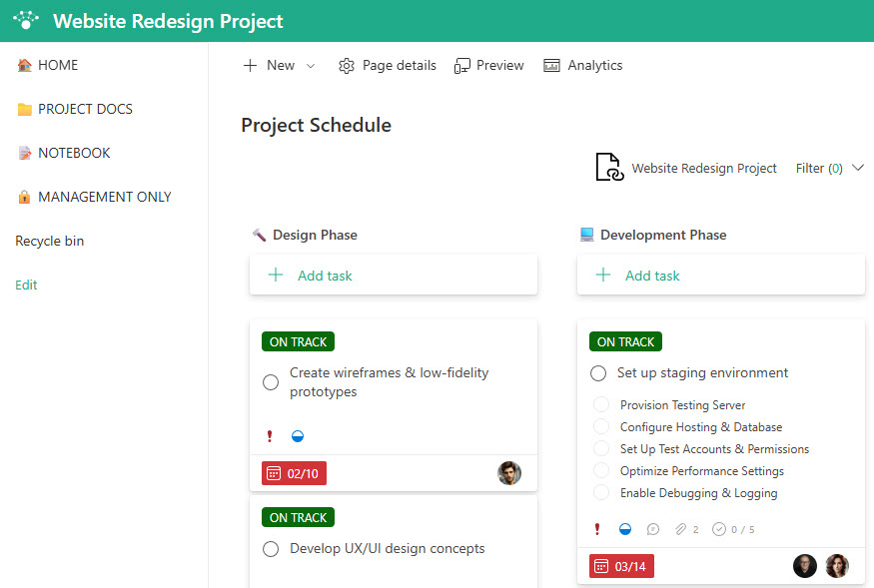Open comments on the staging environment card
Screen dimensions: 874x588
tap(652, 528)
